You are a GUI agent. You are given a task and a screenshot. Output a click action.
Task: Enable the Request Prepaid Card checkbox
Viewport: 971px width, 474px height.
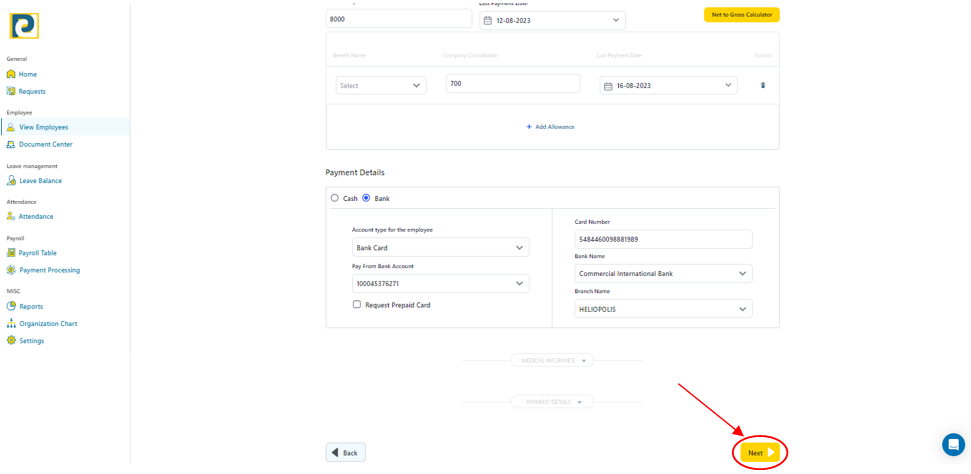coord(357,304)
